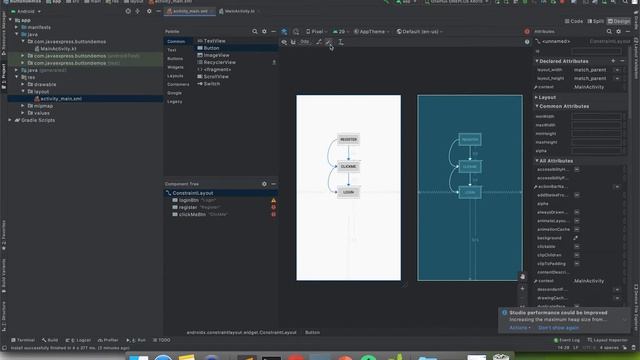The image size is (640, 360).
Task: Collapse the All Attributes section
Action: pos(537,161)
